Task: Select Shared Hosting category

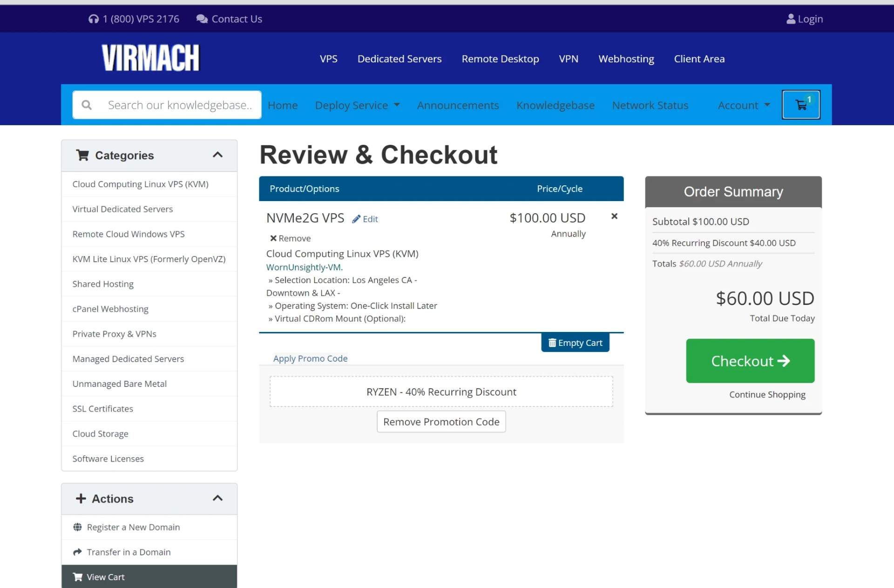Action: point(103,284)
